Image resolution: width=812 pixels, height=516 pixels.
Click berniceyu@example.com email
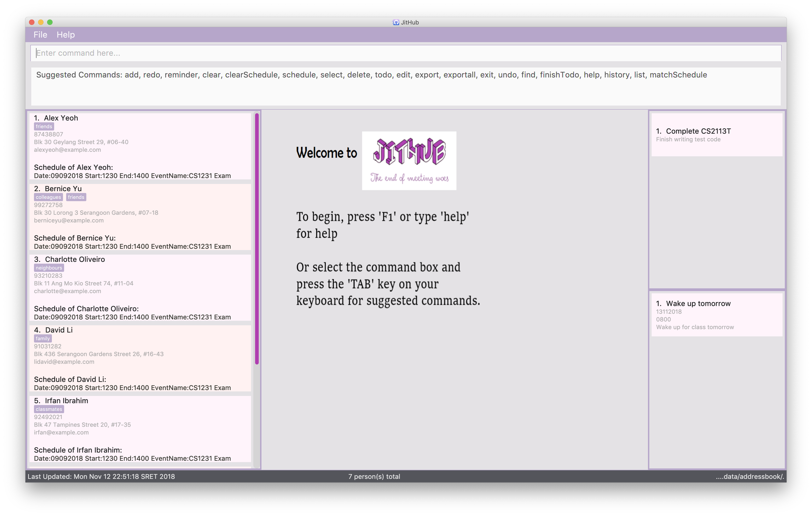68,220
